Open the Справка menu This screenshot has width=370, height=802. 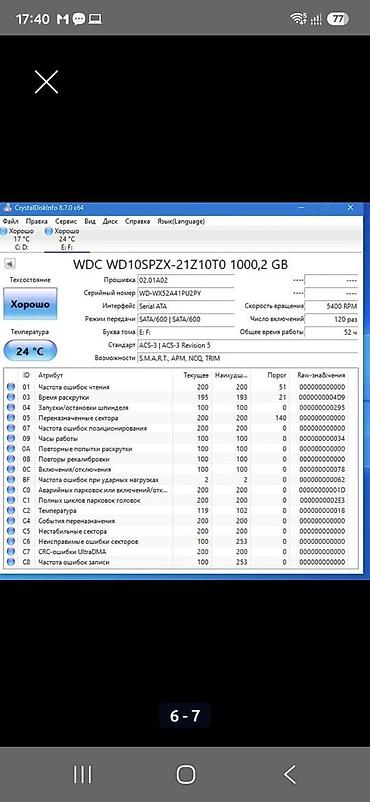(138, 221)
